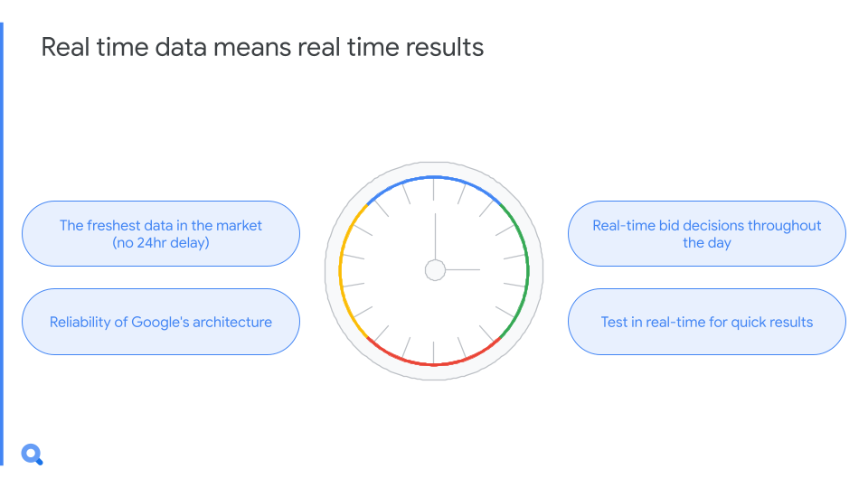868x488 pixels.
Task: Click 'the day' text in the bid decisions pill
Action: [707, 243]
